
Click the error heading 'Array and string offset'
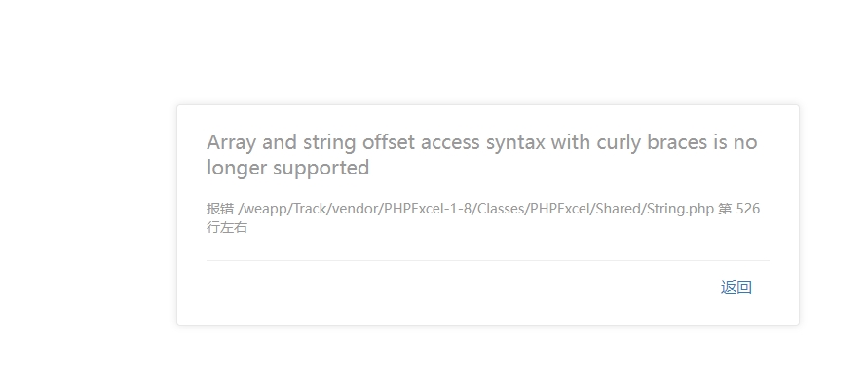[311, 142]
